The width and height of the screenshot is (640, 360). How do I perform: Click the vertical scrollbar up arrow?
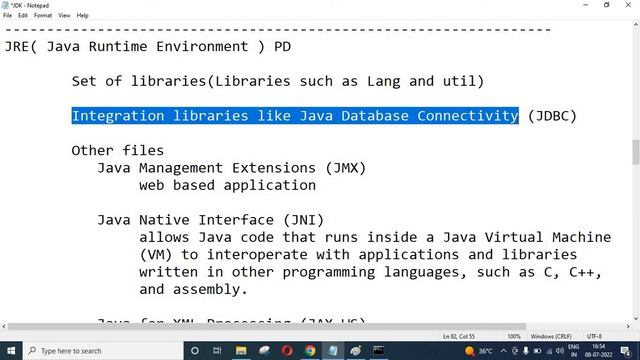[636, 24]
